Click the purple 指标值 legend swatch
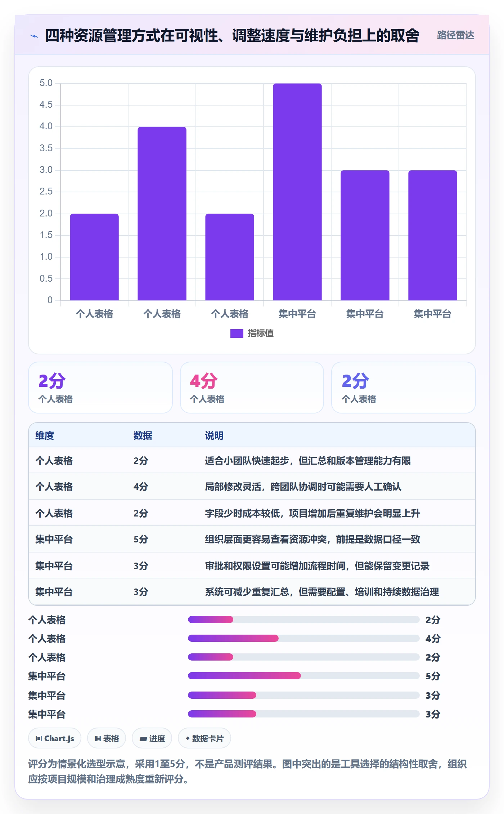This screenshot has width=504, height=814. (237, 334)
